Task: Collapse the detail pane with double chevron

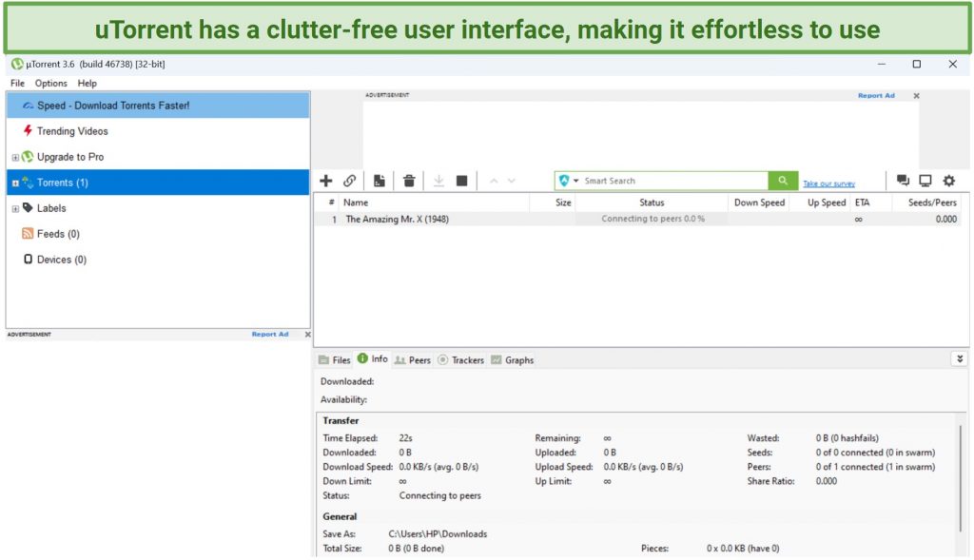Action: click(x=960, y=358)
